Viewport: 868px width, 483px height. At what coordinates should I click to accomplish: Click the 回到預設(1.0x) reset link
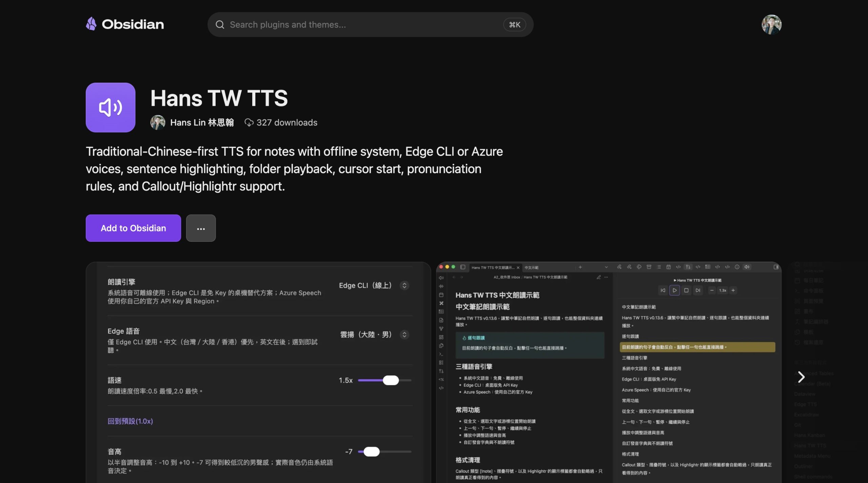130,421
